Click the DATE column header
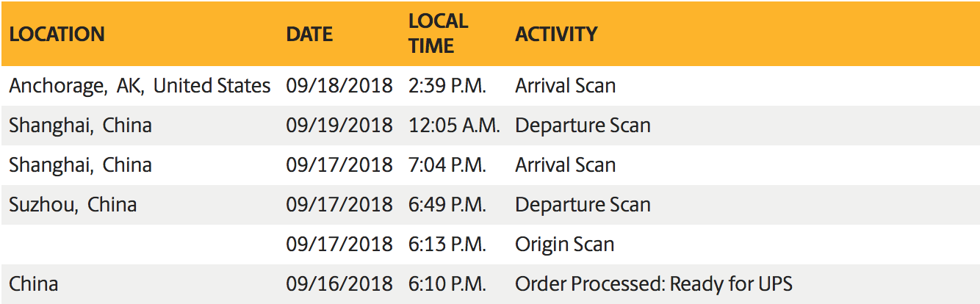980x304 pixels. [x=309, y=34]
